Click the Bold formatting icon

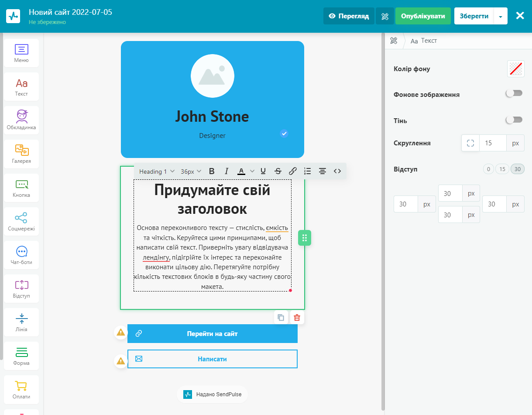(x=212, y=171)
